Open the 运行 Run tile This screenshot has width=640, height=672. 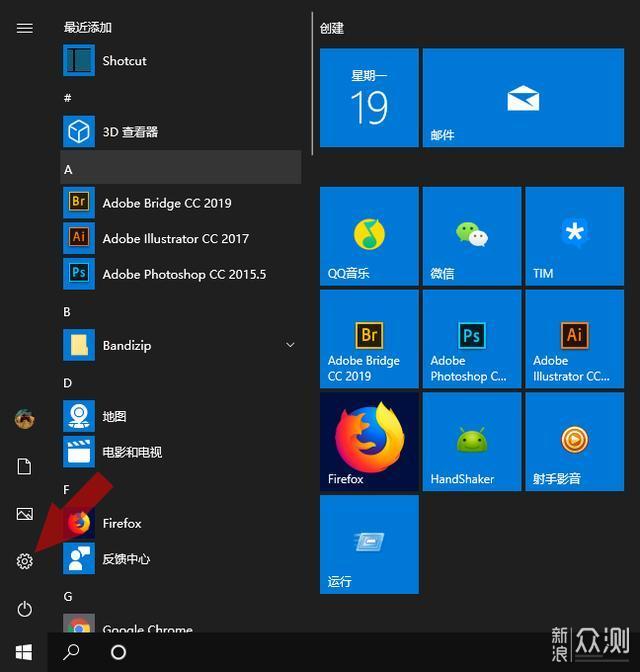(369, 545)
